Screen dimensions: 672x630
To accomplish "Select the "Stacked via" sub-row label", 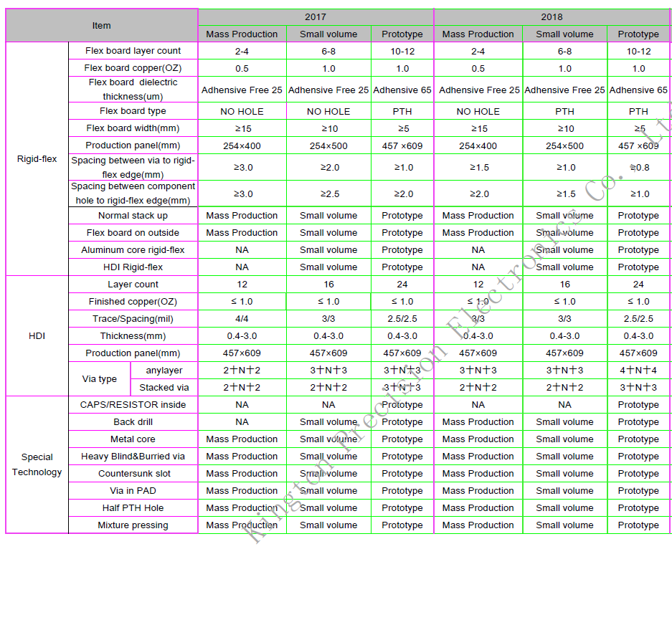I will point(164,387).
